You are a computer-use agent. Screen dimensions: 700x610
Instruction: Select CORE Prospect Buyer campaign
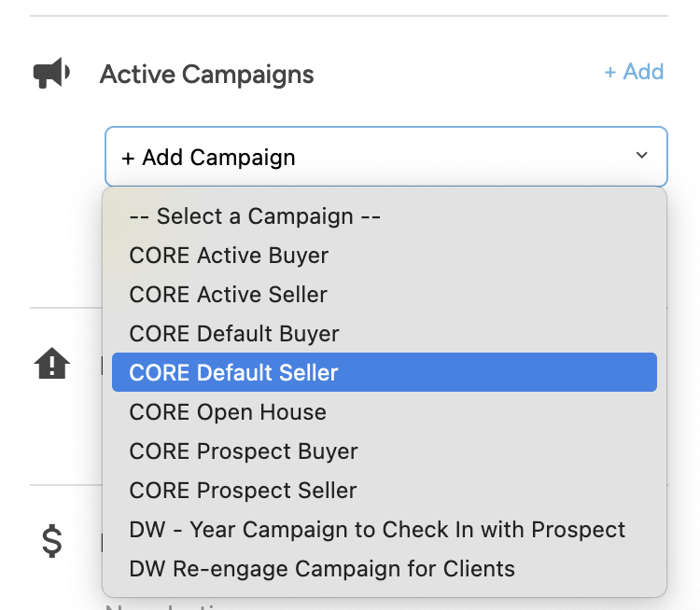(x=244, y=451)
